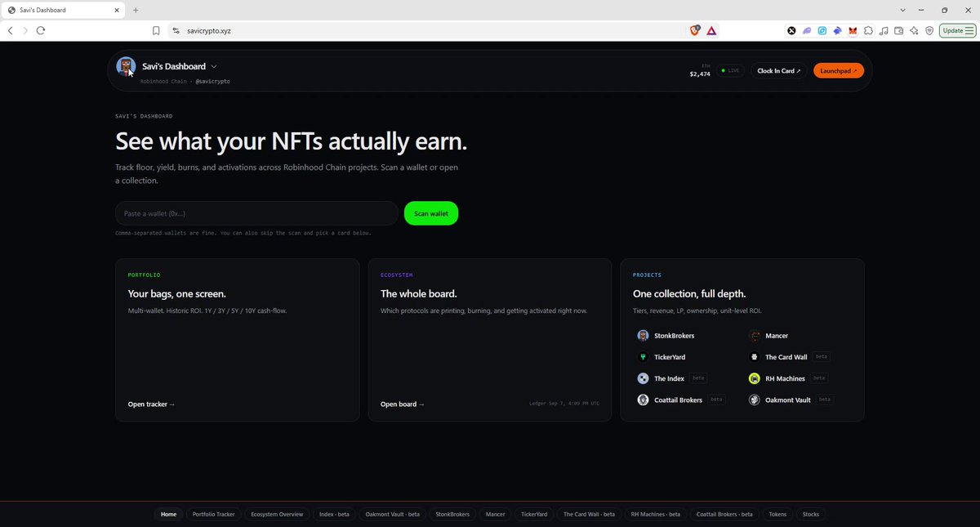This screenshot has height=527, width=980.
Task: Switch to Portfolio Tracker in bottom nav
Action: click(213, 515)
